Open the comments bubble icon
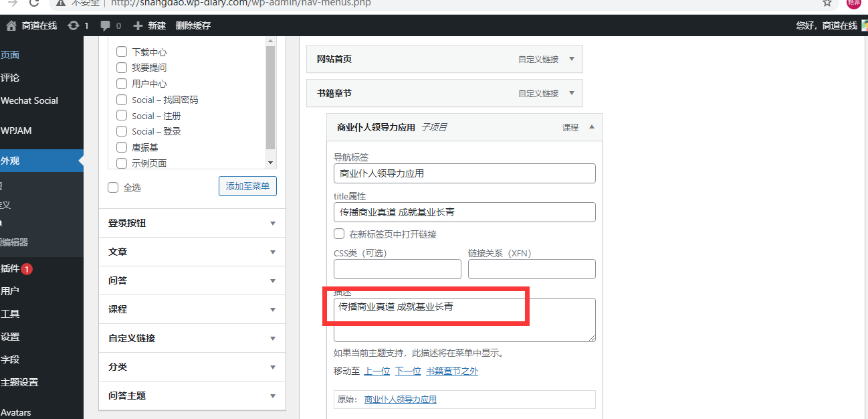 pyautogui.click(x=106, y=25)
